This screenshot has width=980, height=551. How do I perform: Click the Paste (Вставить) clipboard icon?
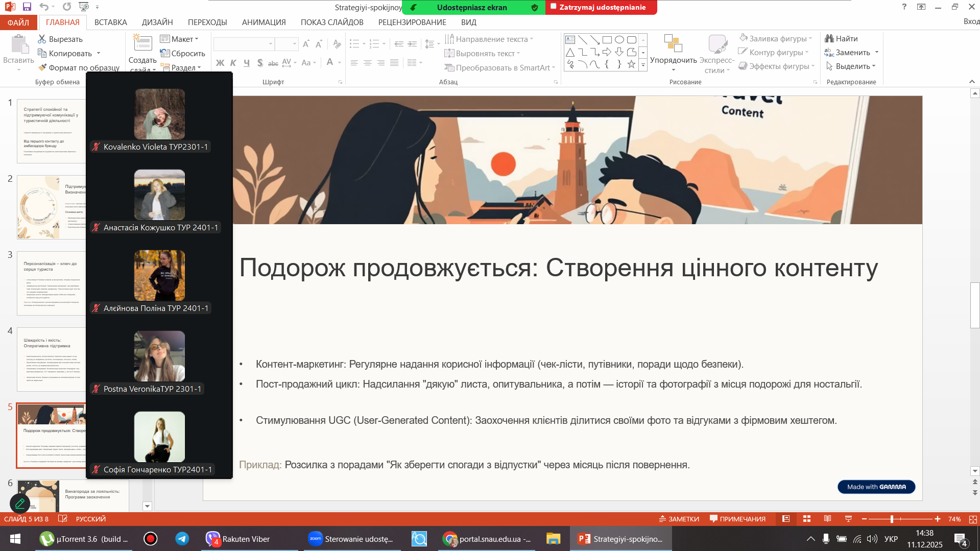tap(19, 45)
